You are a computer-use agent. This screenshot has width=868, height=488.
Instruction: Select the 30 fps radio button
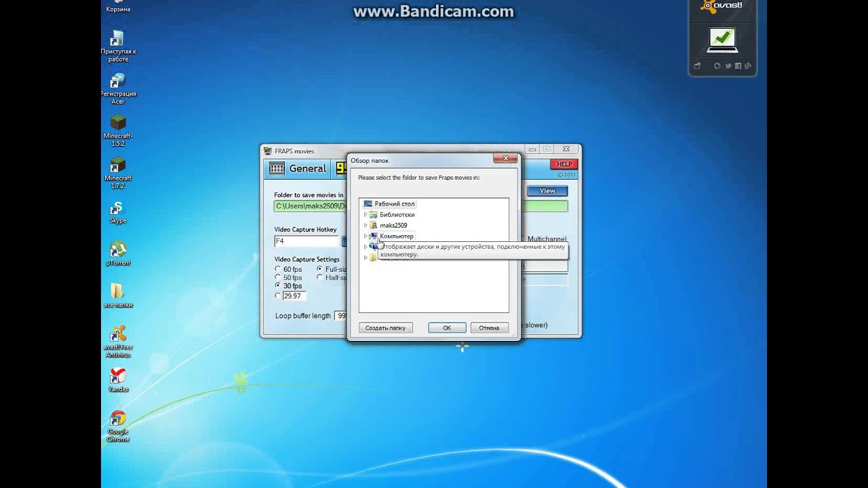278,285
